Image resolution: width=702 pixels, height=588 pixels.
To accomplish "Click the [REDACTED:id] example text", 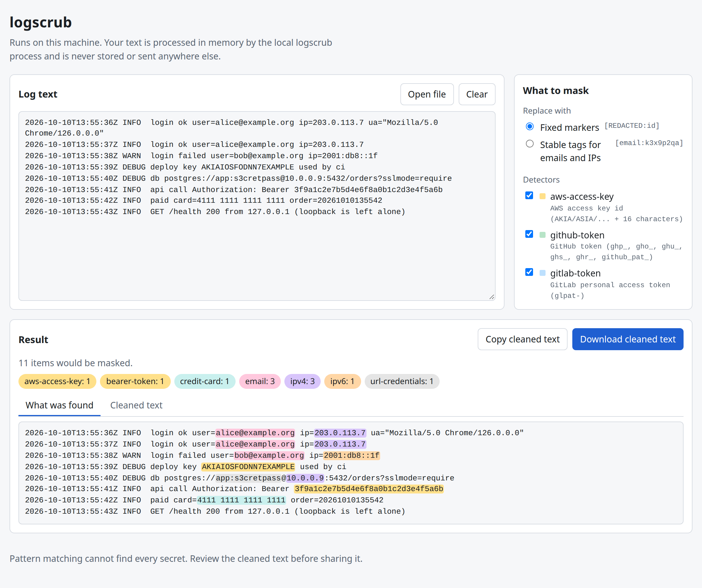I will 632,126.
